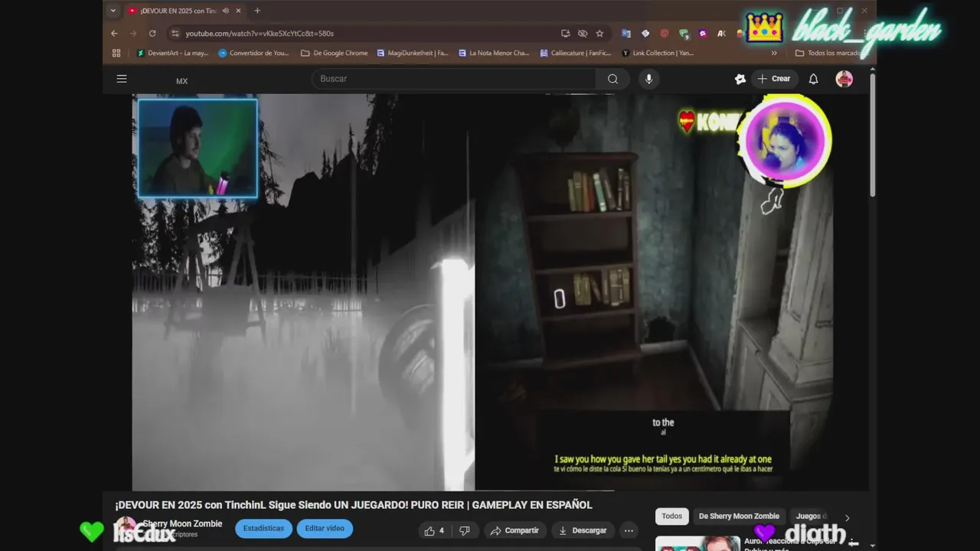Click the install/cast icon in the address bar

coord(565,34)
